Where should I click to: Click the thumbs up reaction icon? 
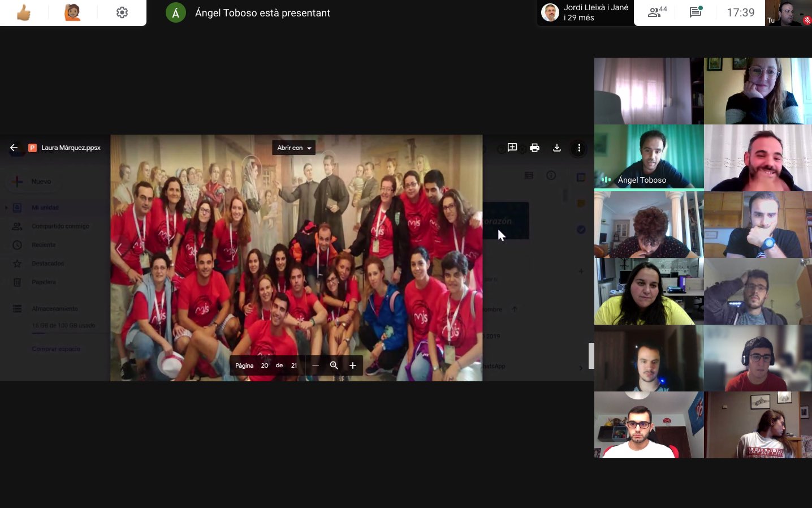pyautogui.click(x=24, y=12)
